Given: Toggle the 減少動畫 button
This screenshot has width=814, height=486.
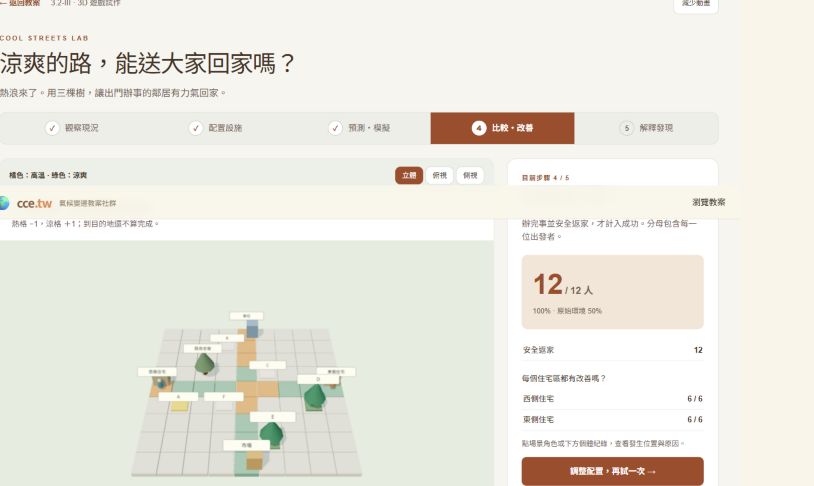Looking at the screenshot, I should click(x=696, y=4).
